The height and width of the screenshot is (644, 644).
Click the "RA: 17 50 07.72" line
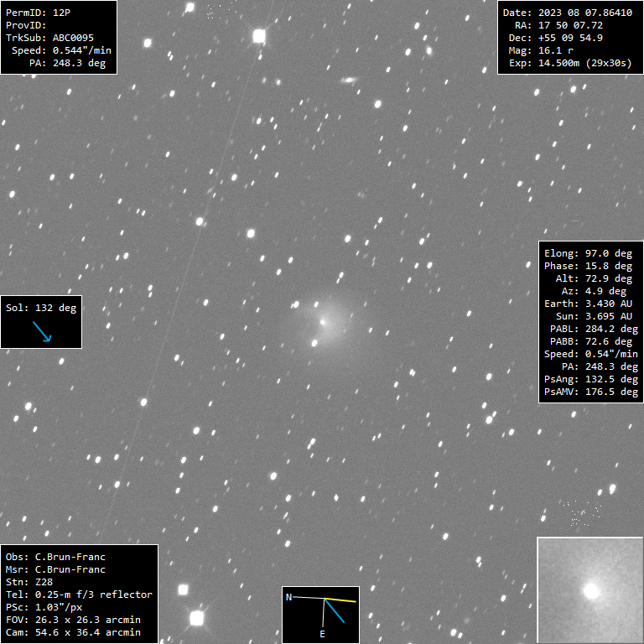click(x=559, y=25)
